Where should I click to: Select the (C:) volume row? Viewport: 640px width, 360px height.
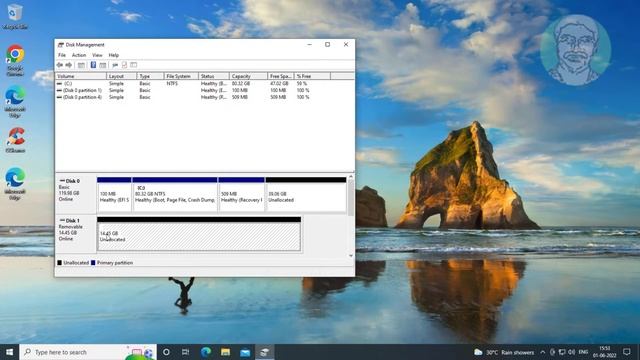(184, 83)
